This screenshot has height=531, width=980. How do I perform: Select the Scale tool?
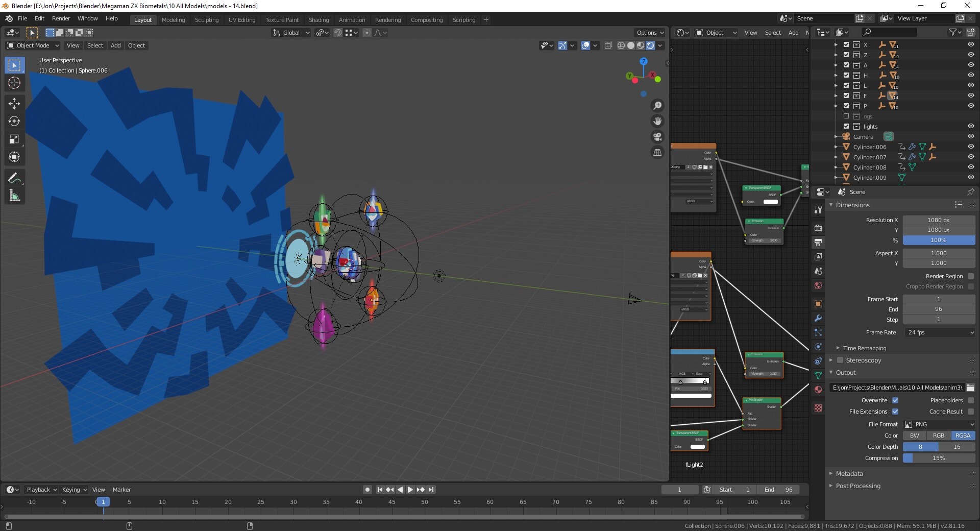[14, 139]
